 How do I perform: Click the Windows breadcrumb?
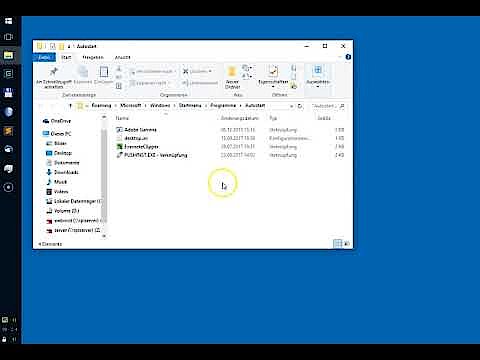coord(160,106)
